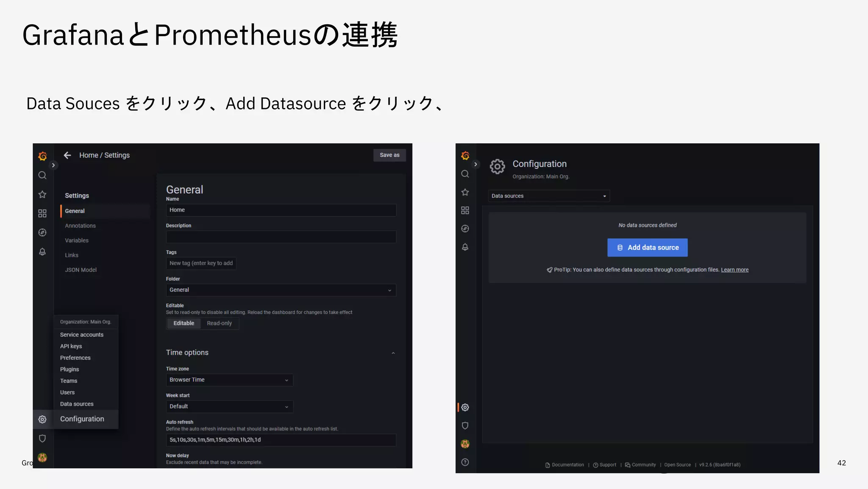Viewport: 868px width, 489px height.
Task: Click Preferences in Configuration flyout
Action: pyautogui.click(x=75, y=358)
